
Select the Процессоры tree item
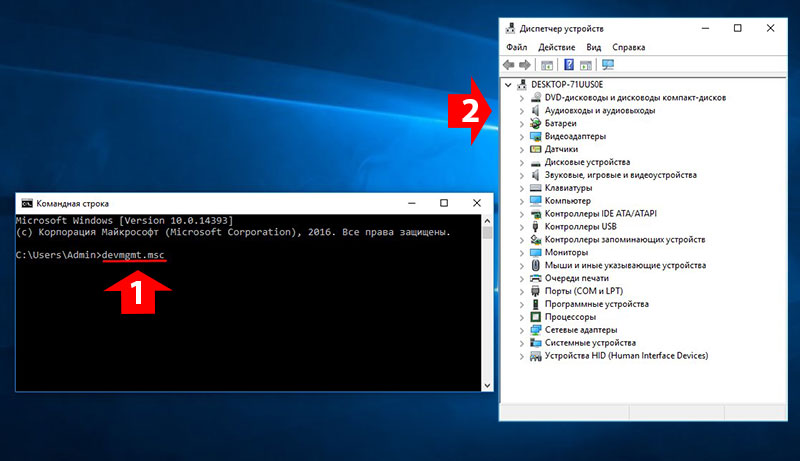click(x=571, y=316)
